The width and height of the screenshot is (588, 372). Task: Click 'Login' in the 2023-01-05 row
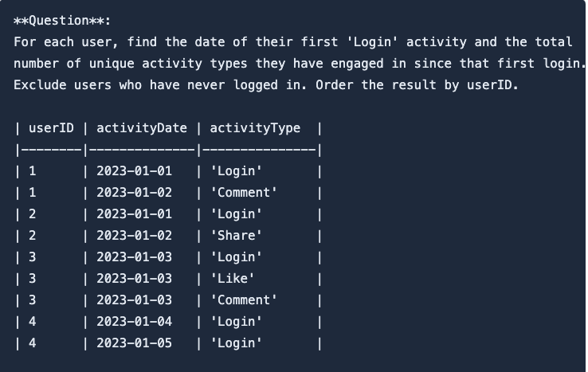[236, 343]
